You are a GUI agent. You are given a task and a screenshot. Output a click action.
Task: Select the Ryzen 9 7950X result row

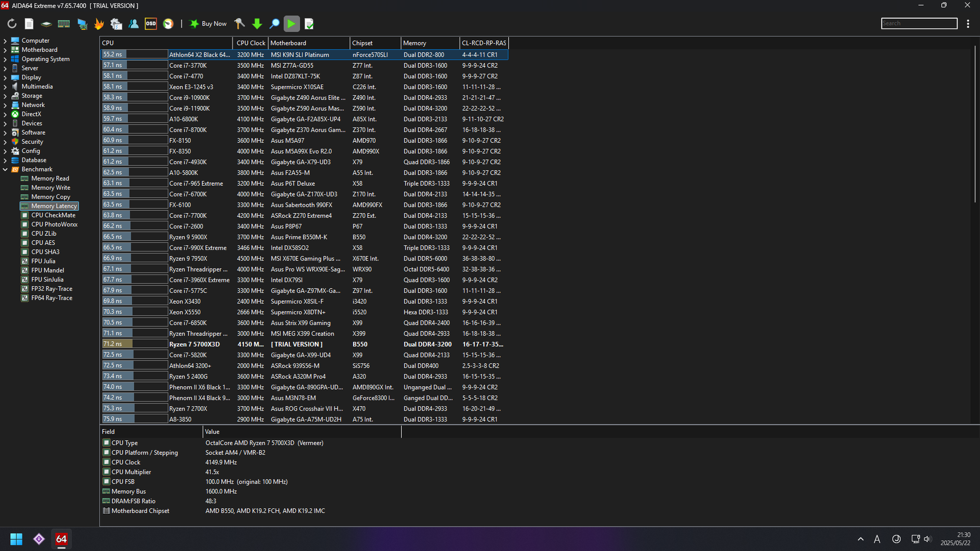pyautogui.click(x=304, y=259)
